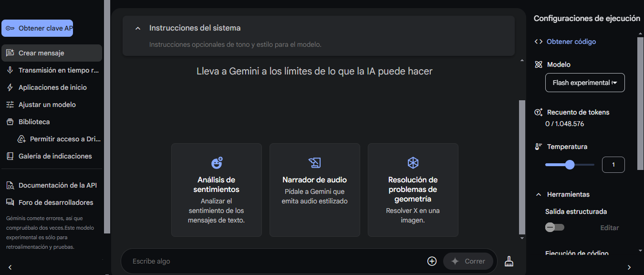Click the scroll icon on Narrador de audio

[x=314, y=163]
